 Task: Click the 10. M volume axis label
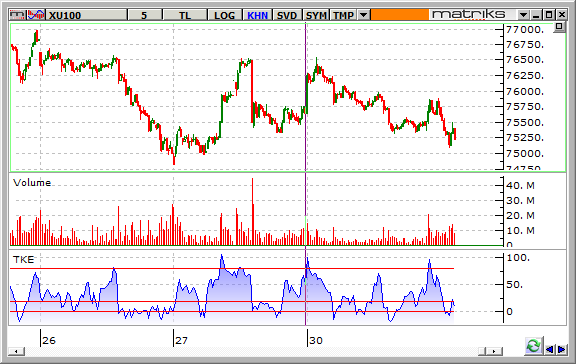(x=521, y=231)
